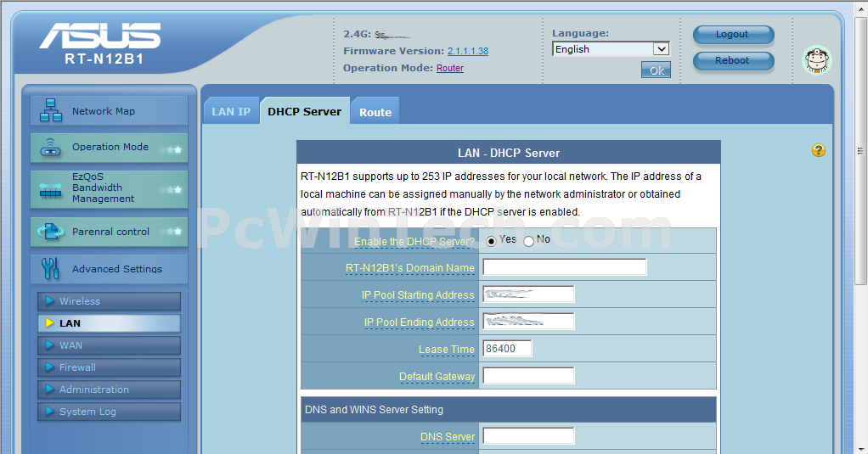
Task: Open Advanced Settings menu label
Action: pyautogui.click(x=117, y=269)
